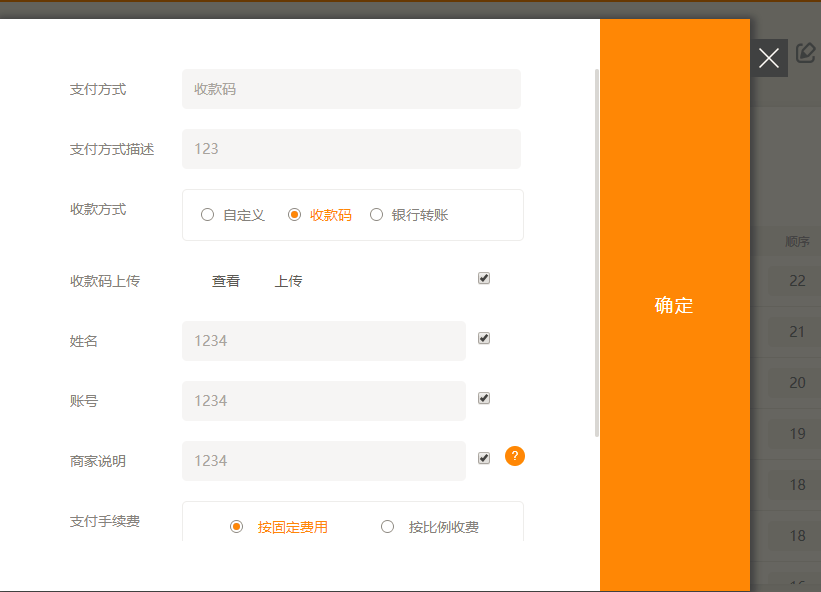Close the dialog with the X icon

coord(768,58)
